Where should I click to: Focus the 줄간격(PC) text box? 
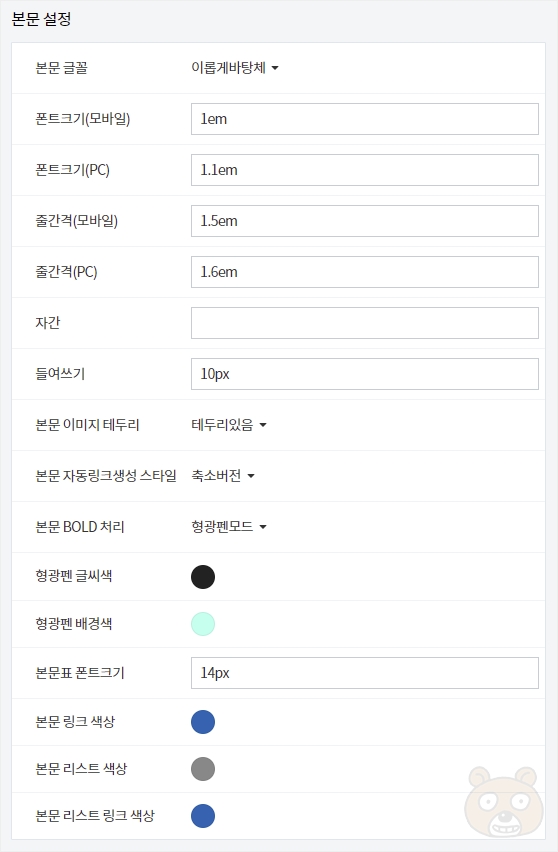click(x=365, y=272)
